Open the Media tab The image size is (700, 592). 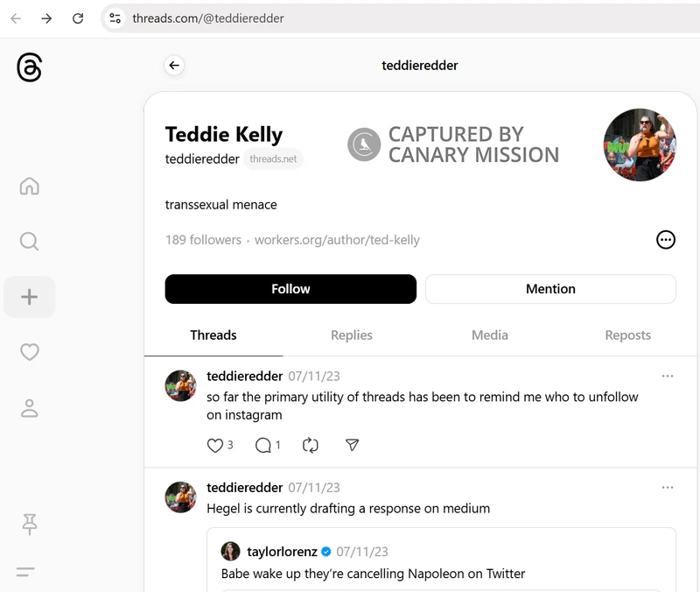pos(489,335)
